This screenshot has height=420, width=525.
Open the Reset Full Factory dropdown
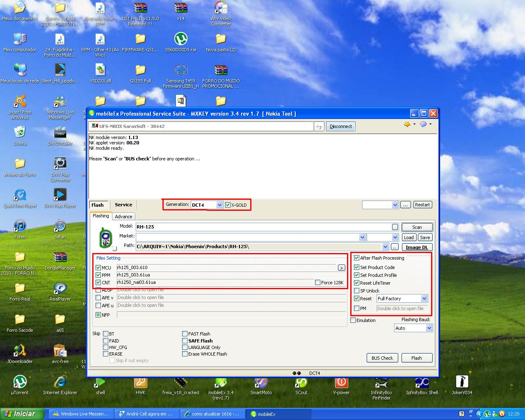coord(424,298)
